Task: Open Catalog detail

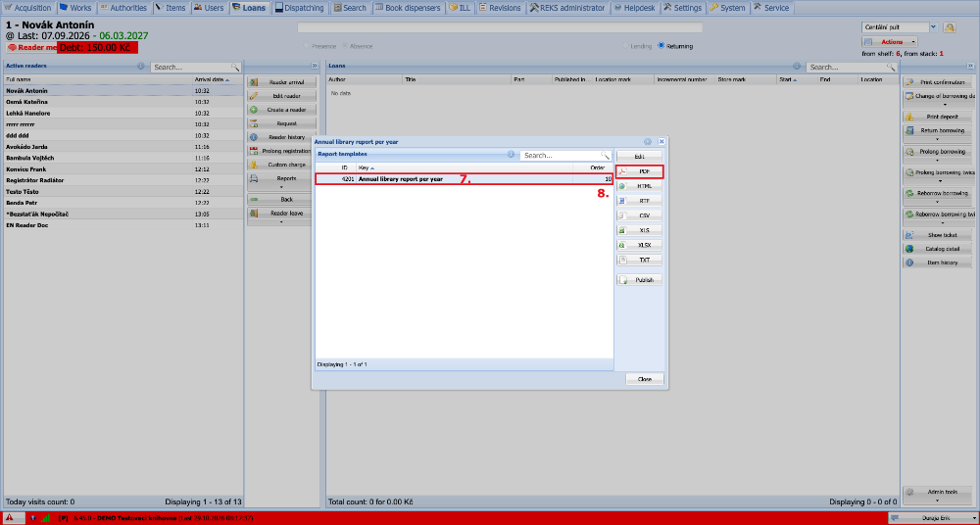Action: click(x=938, y=249)
